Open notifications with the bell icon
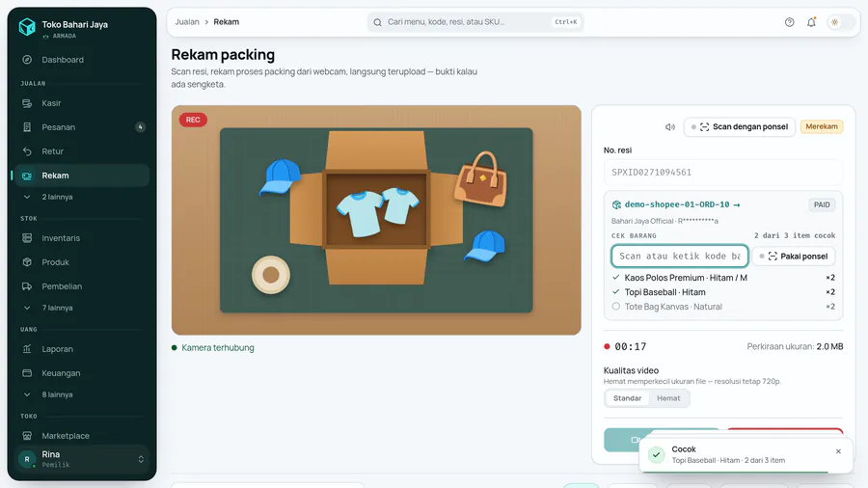This screenshot has height=488, width=868. 811,22
